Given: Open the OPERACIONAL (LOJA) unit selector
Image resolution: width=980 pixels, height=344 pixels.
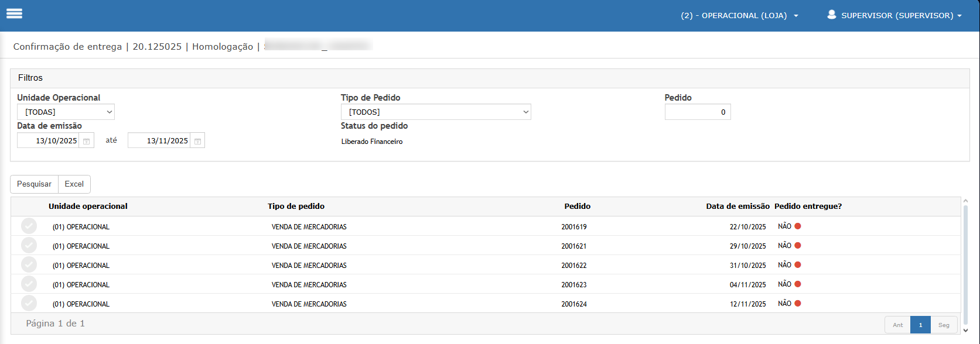Looking at the screenshot, I should pyautogui.click(x=739, y=16).
